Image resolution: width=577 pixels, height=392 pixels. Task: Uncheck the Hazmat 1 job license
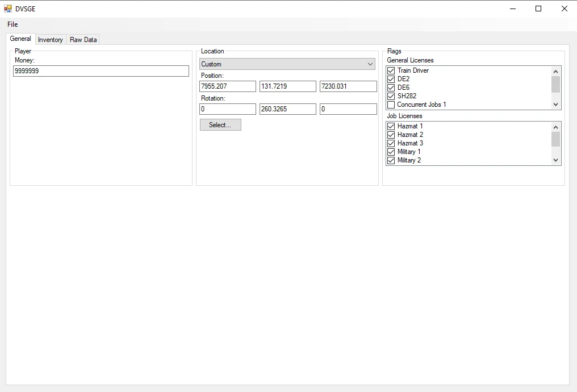click(x=391, y=126)
